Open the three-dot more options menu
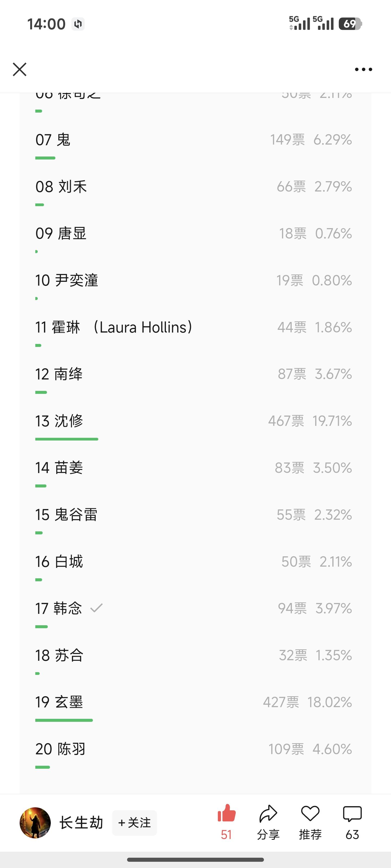 pos(363,69)
